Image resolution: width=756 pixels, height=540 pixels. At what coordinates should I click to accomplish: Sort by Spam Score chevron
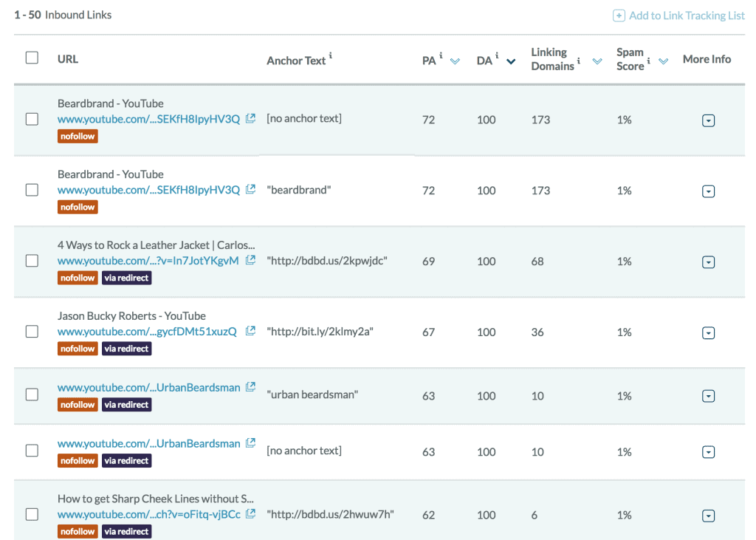[x=663, y=61]
